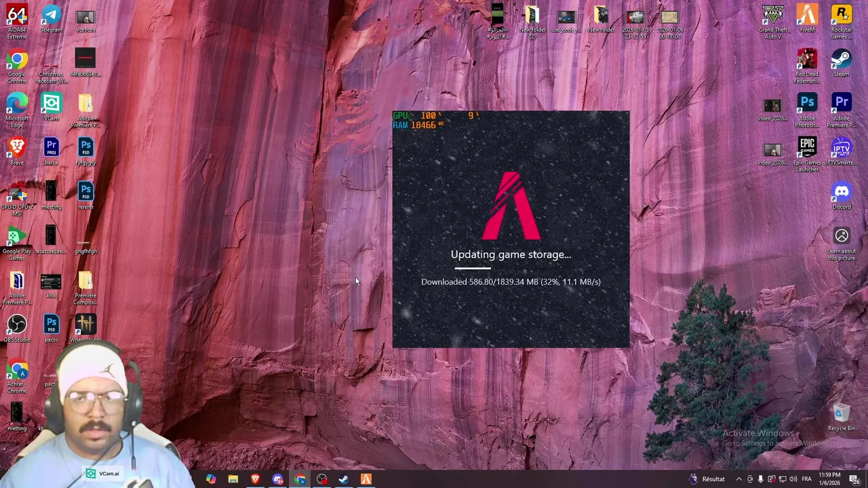
Task: Open rererer PSD file
Action: 85,195
